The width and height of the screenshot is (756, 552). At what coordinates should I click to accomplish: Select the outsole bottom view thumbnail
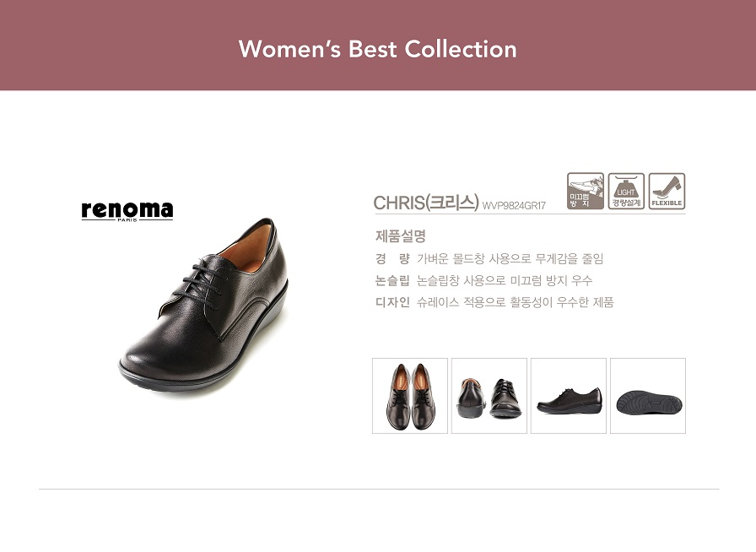[648, 396]
